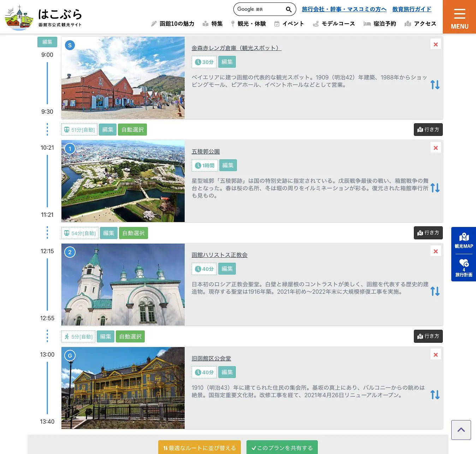The image size is (476, 454).
Task: Open the hamburger MENU panel
Action: pyautogui.click(x=459, y=17)
